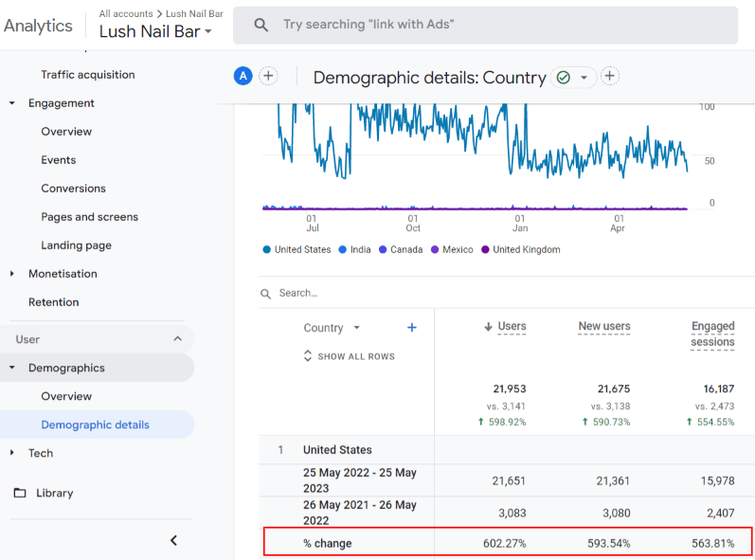Click the green check status icon
The width and height of the screenshot is (755, 560).
[564, 78]
